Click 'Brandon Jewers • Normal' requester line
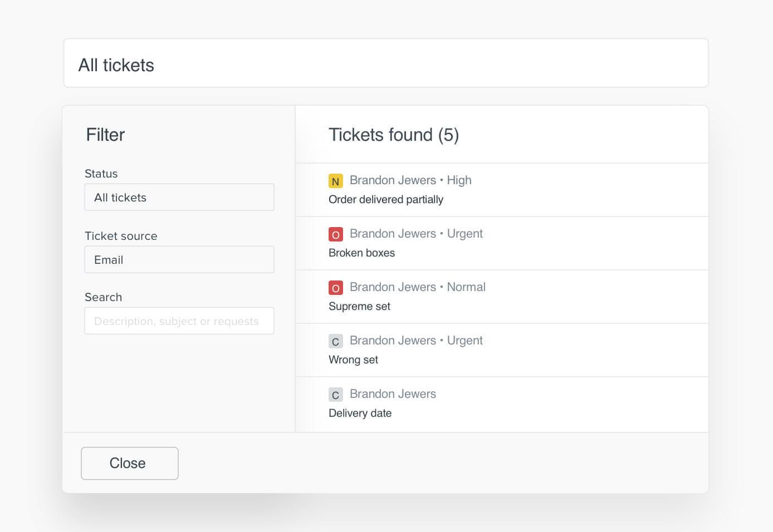This screenshot has height=532, width=773. [x=418, y=287]
